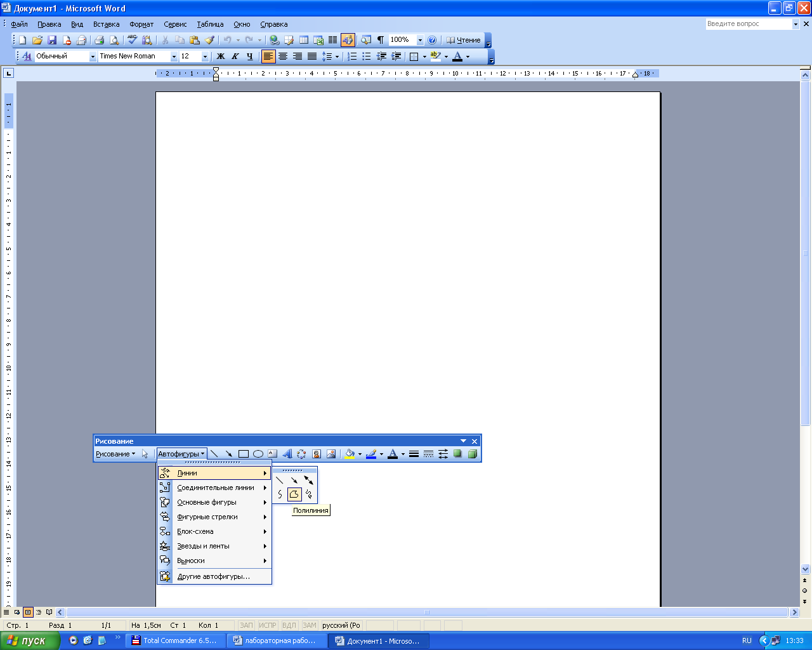The height and width of the screenshot is (650, 812).
Task: Insert Picture from file on Drawing toolbar
Action: tap(331, 454)
